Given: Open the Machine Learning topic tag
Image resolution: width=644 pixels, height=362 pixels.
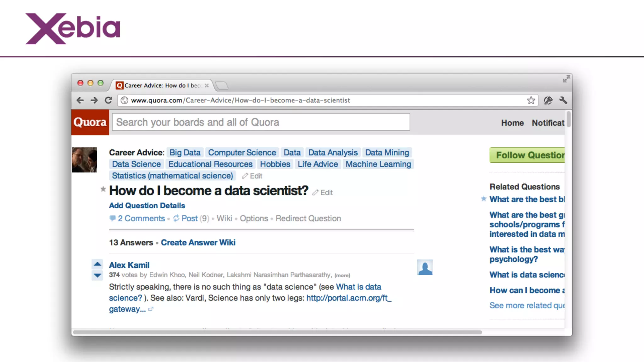Looking at the screenshot, I should (x=378, y=164).
